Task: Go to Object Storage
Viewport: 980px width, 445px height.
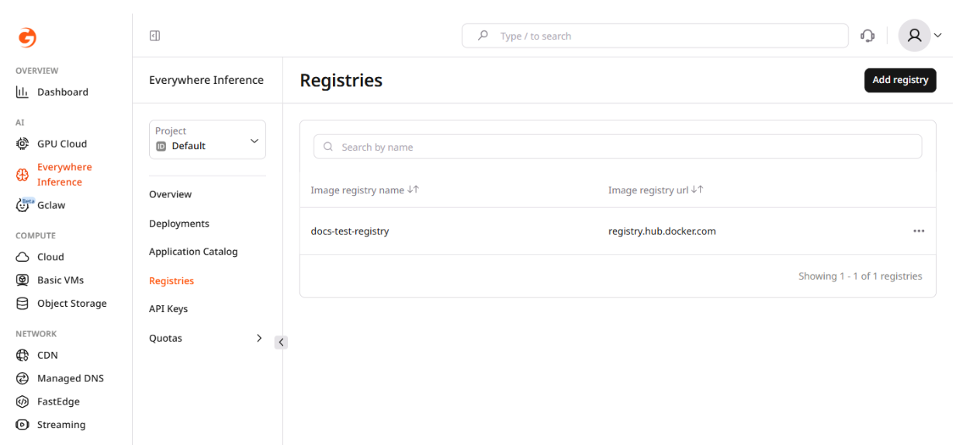Action: coord(72,304)
